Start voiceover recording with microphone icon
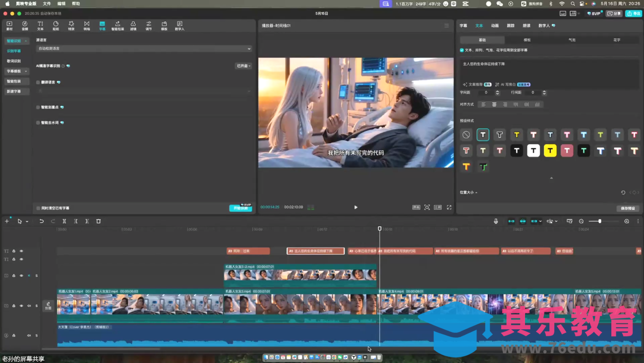Viewport: 644px width, 363px height. [x=496, y=221]
